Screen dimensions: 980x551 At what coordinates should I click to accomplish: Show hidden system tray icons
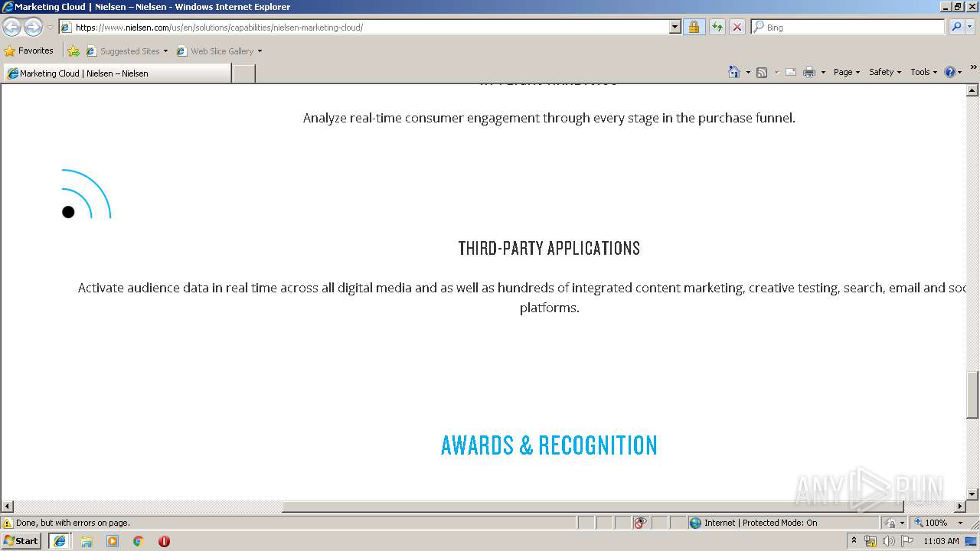(x=854, y=541)
